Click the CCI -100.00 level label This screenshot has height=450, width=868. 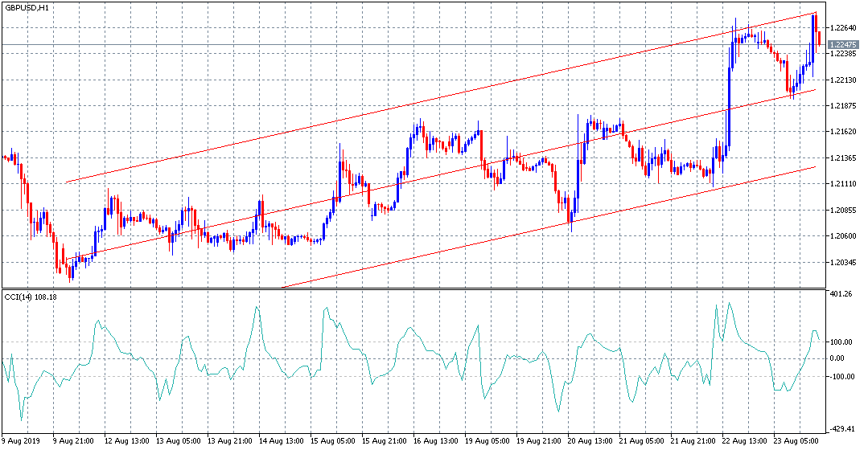(x=841, y=377)
